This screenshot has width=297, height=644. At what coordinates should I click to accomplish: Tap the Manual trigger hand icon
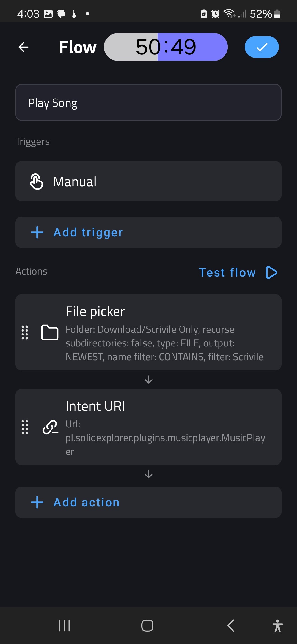tap(37, 182)
